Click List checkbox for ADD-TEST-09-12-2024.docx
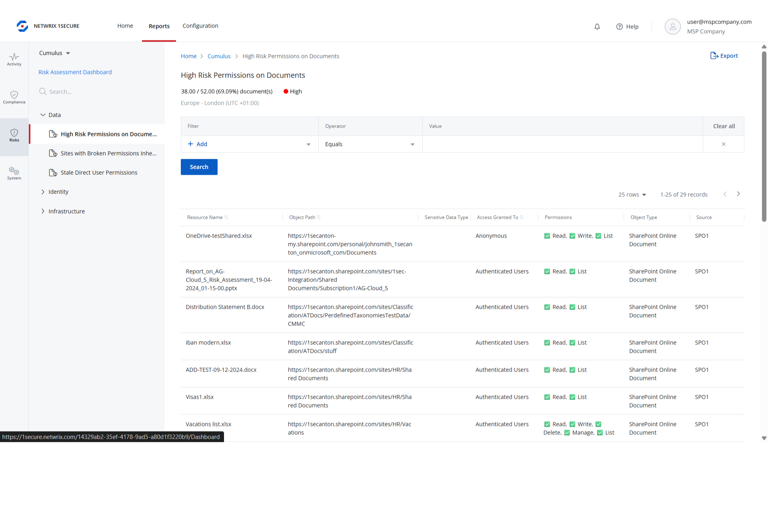 point(572,370)
